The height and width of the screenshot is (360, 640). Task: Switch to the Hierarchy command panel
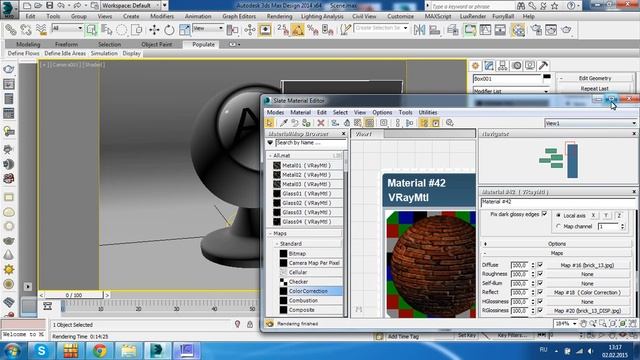(502, 66)
